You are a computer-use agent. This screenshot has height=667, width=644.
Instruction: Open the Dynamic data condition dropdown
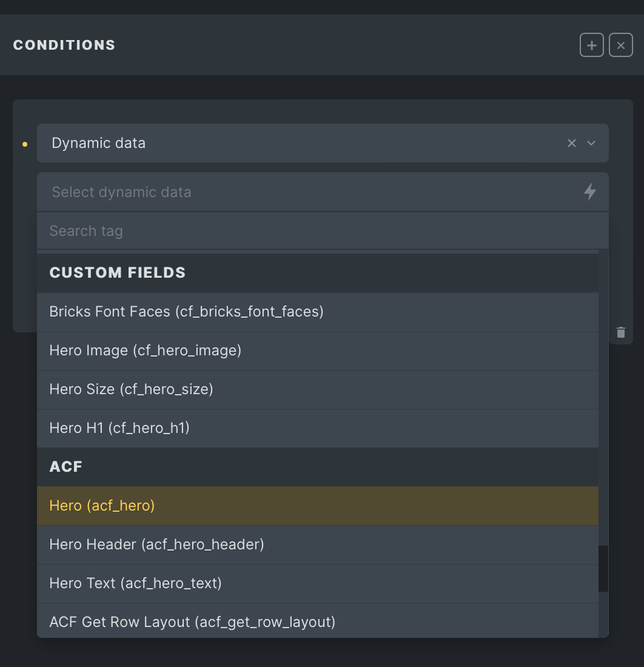pyautogui.click(x=323, y=143)
